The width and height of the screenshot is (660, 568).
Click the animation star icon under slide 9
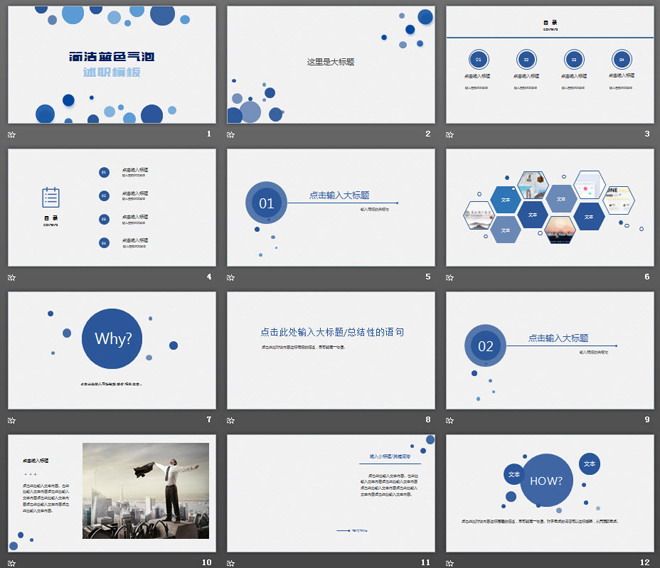[450, 420]
